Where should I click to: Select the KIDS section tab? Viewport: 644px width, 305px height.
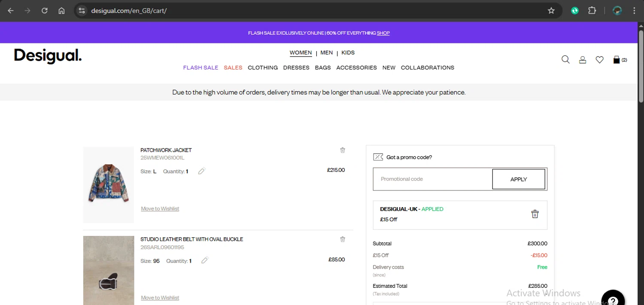click(348, 53)
